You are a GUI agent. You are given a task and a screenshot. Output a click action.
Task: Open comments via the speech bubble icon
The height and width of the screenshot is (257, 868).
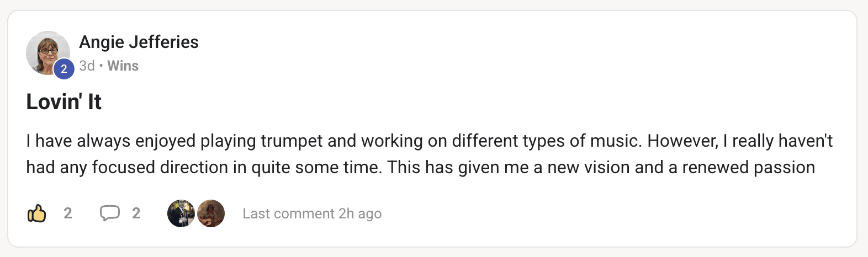point(109,213)
